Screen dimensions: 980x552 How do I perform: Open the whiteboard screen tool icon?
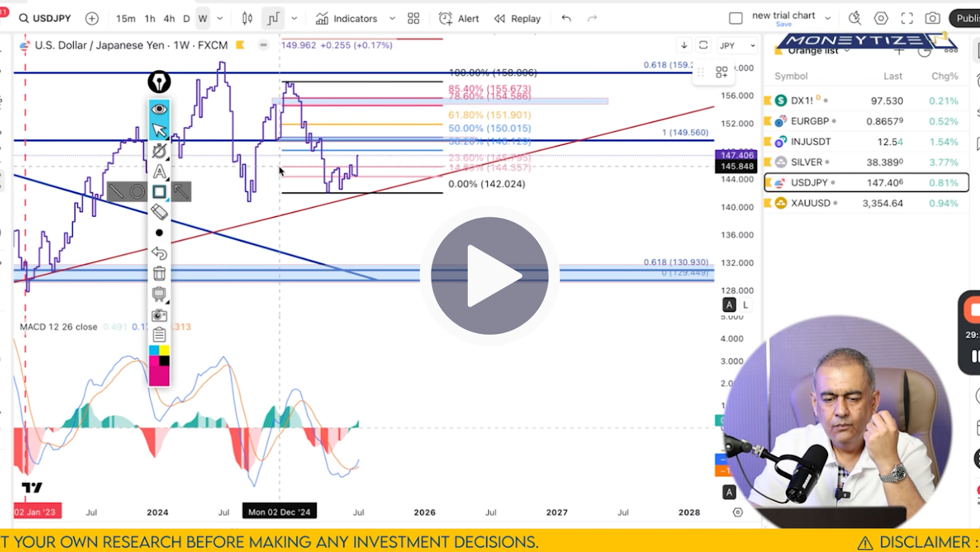coord(159,294)
